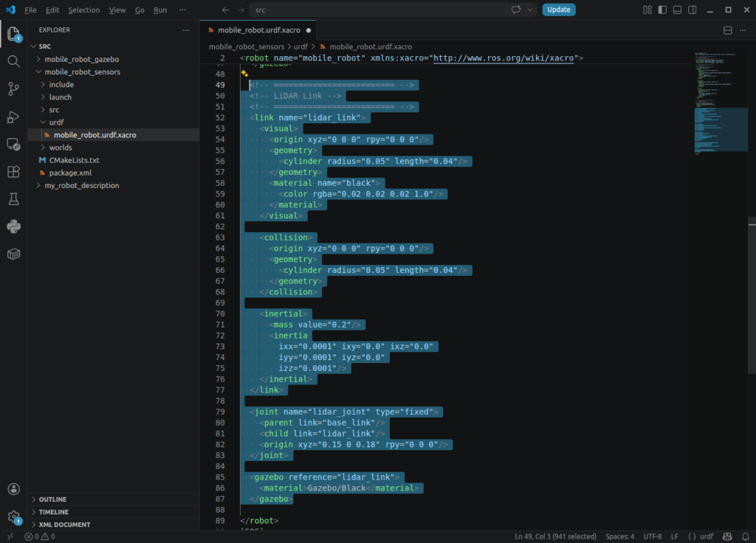Open the Testing flask view

tap(13, 199)
